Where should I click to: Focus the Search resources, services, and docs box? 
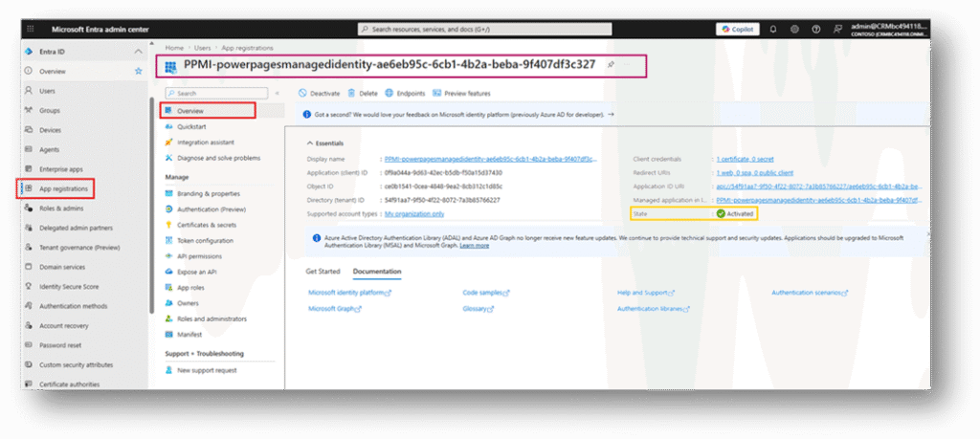485,30
